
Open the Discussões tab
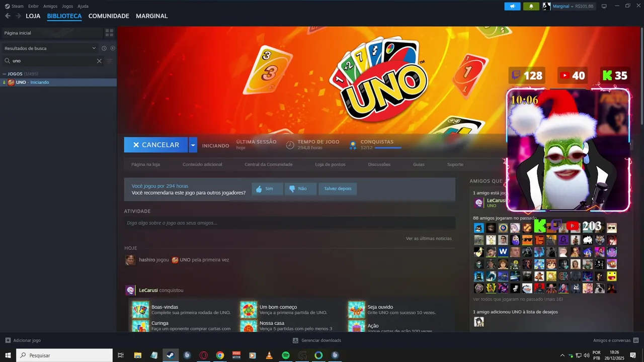[x=379, y=164]
